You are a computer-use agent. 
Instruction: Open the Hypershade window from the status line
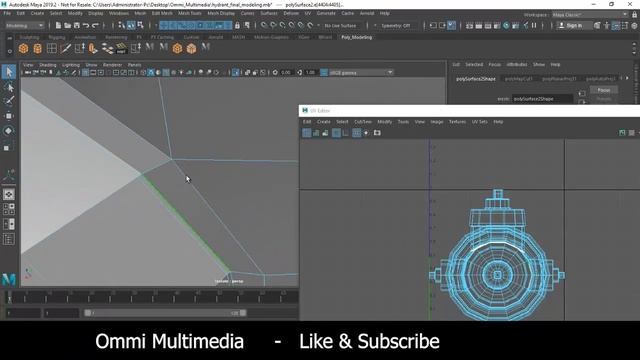coord(506,25)
